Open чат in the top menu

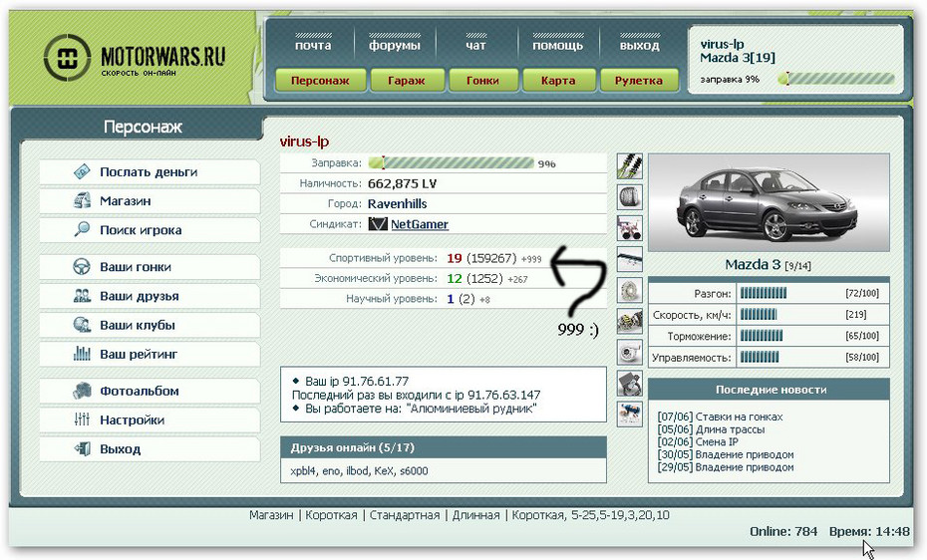[475, 45]
